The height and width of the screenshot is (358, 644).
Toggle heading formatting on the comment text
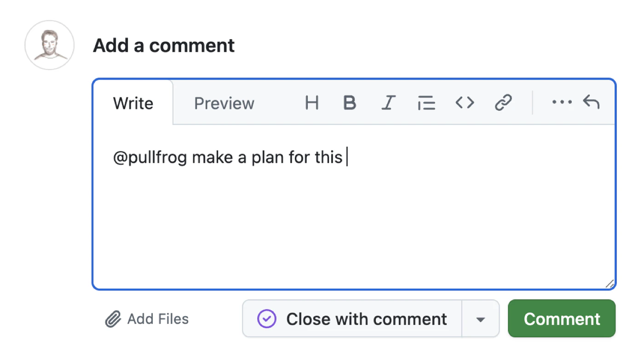pos(312,103)
